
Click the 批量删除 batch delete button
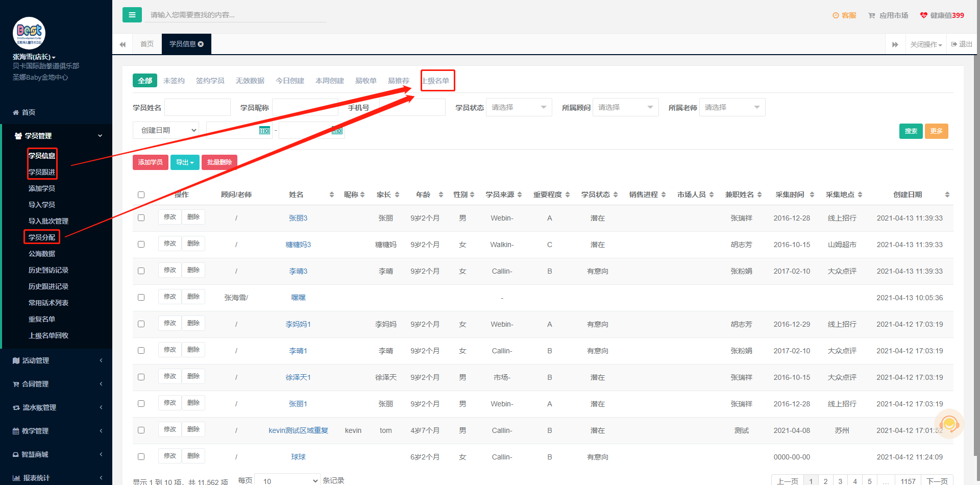click(x=219, y=162)
